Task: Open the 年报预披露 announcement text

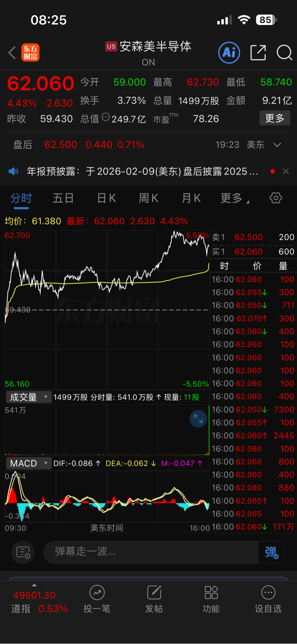Action: tap(142, 171)
